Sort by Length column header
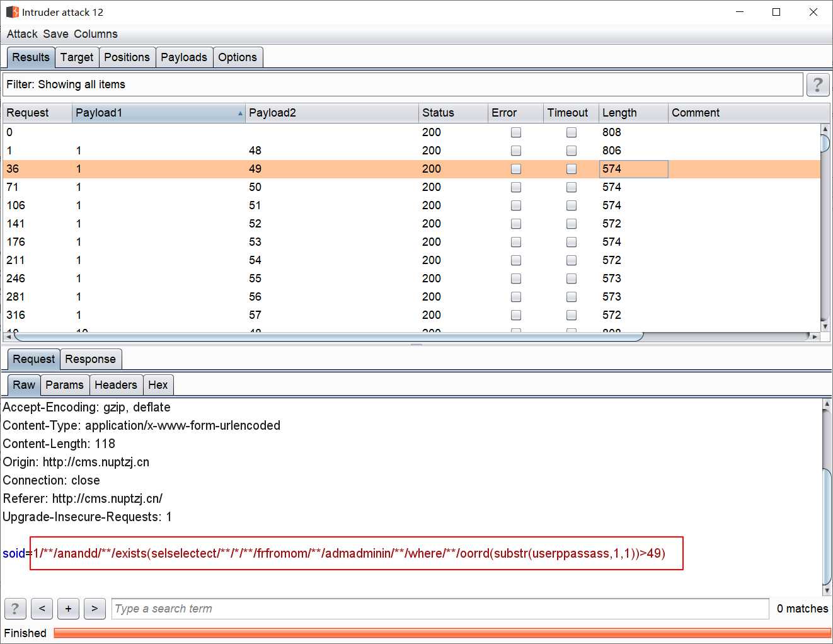833x644 pixels. (633, 113)
